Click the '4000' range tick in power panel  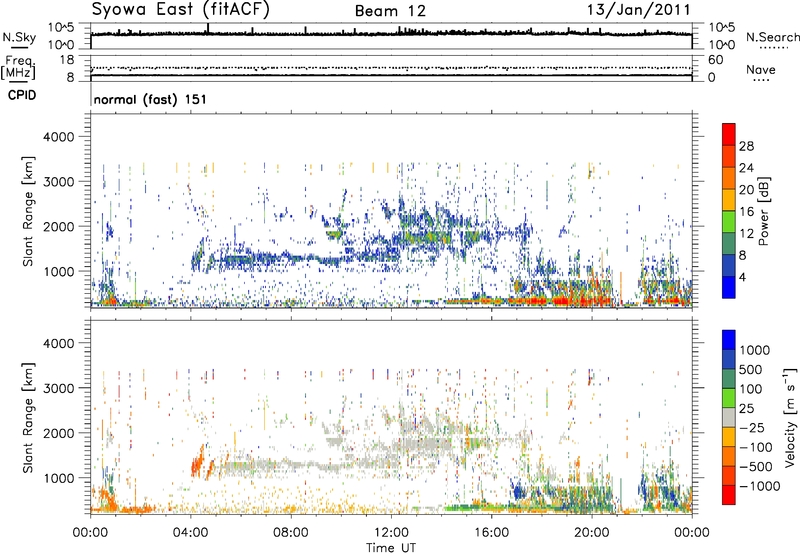[58, 137]
